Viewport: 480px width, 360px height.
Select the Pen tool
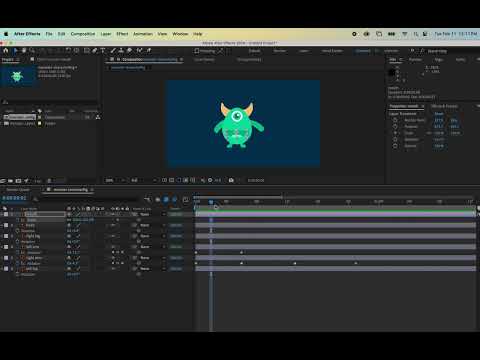(95, 51)
